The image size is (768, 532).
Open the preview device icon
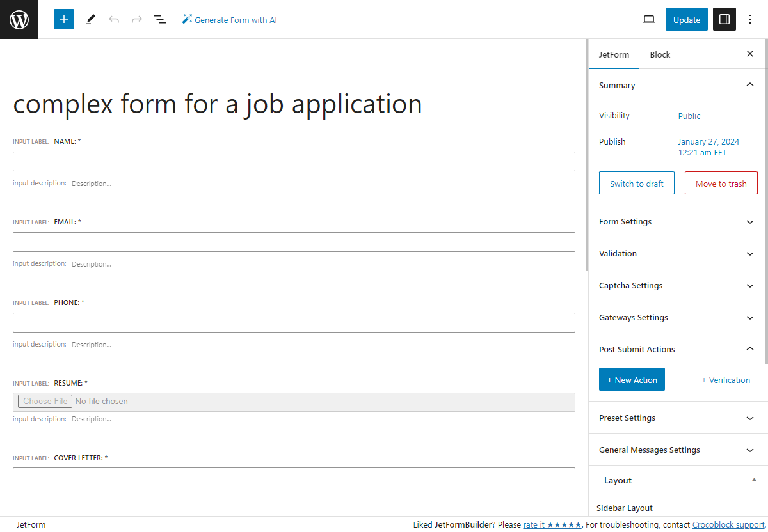[x=648, y=19]
